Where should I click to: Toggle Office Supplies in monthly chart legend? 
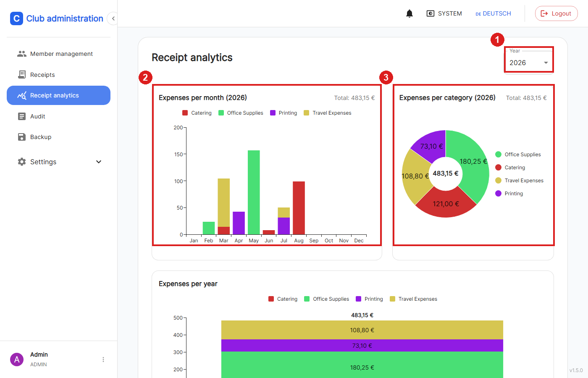(241, 113)
